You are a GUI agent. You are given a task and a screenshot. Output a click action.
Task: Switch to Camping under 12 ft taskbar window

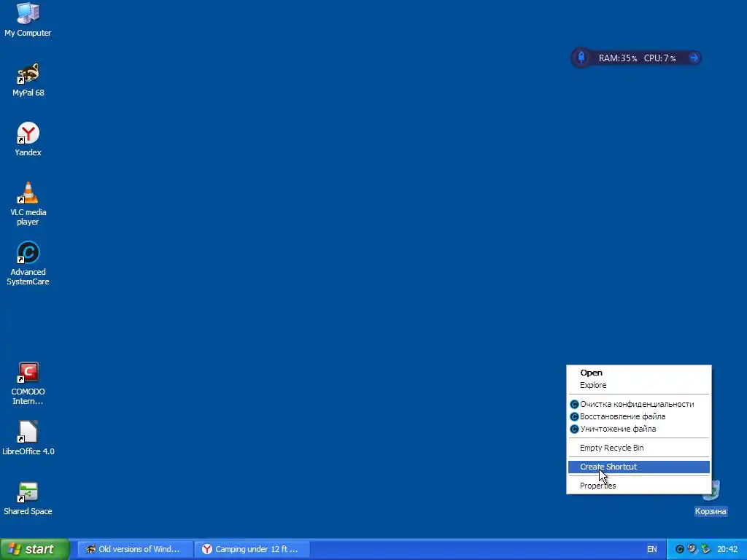pyautogui.click(x=252, y=549)
